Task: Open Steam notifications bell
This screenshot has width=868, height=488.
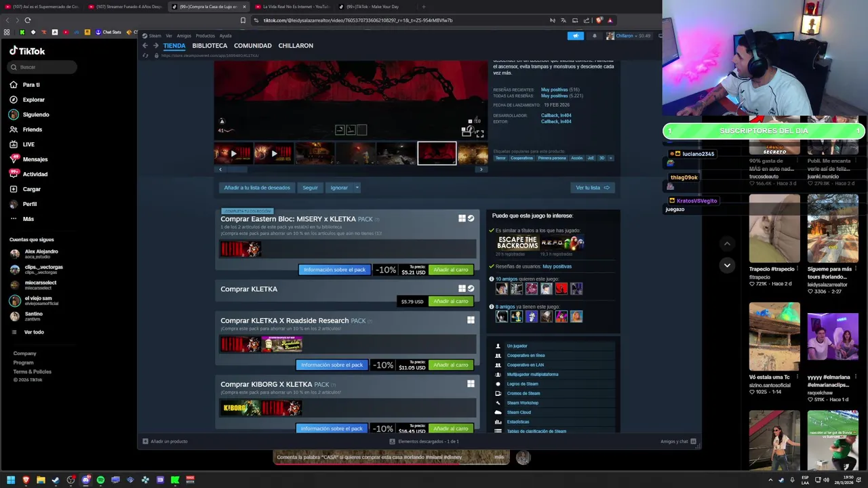Action: point(595,36)
